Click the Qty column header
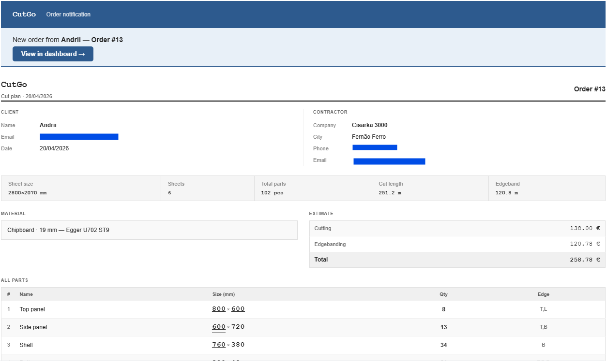Image resolution: width=607 pixels, height=364 pixels. point(443,294)
